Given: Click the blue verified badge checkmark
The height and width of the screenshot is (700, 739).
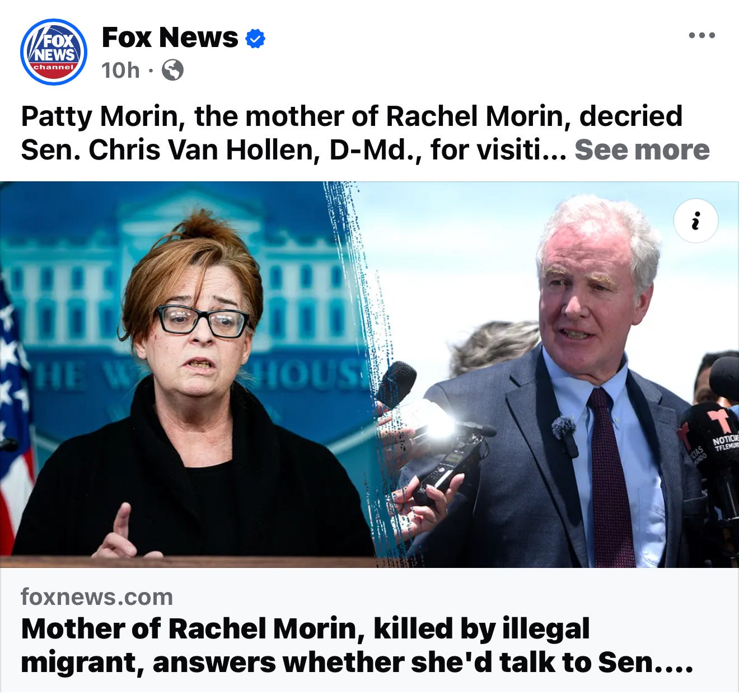Looking at the screenshot, I should coord(255,39).
